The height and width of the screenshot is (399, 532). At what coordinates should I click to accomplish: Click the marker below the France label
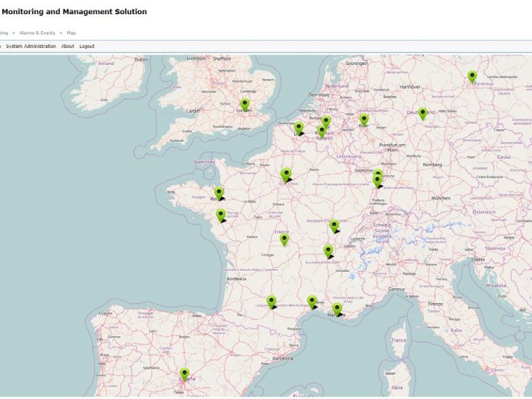[284, 240]
